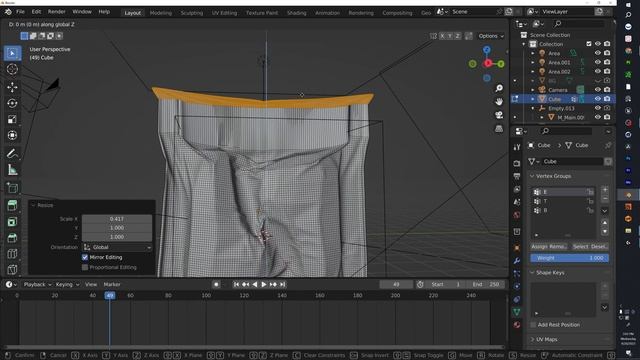
Task: Enable Add Rest Position checkbox
Action: click(x=533, y=324)
